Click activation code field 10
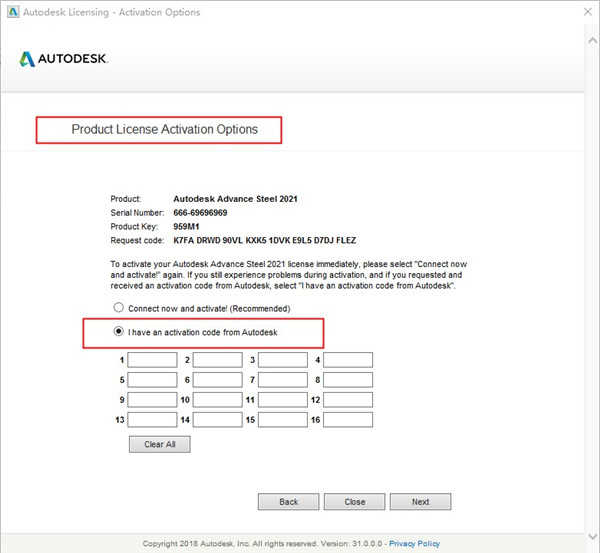This screenshot has width=600, height=553. [218, 400]
